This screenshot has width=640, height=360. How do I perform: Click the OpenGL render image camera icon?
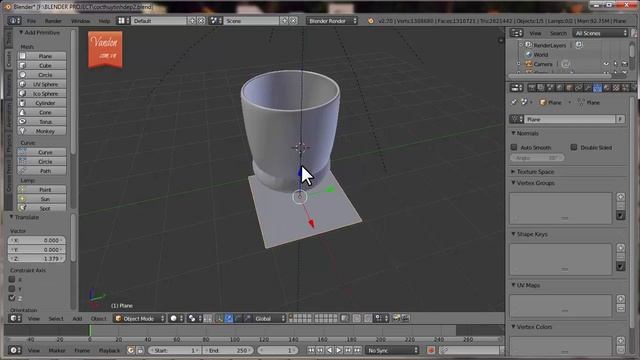396,318
